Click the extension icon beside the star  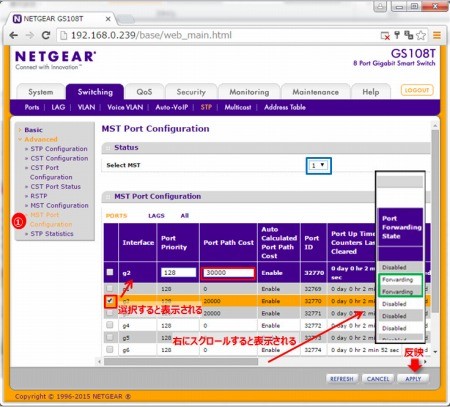[409, 35]
